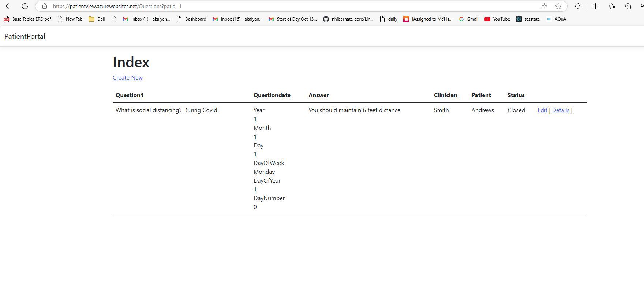Click Day label in Questiondate

click(x=259, y=146)
